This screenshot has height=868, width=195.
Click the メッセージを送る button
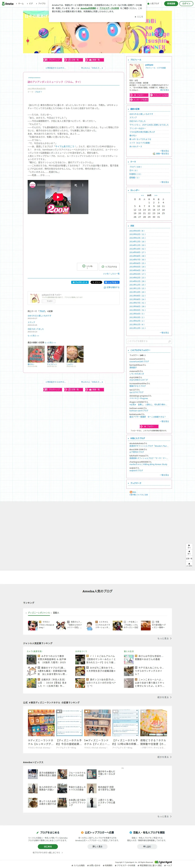click(139, 100)
